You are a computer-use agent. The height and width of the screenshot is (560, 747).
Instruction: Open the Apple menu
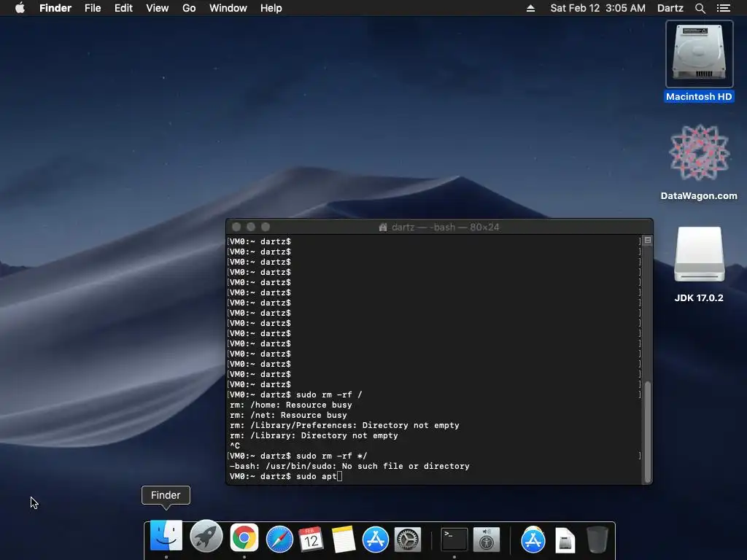[x=20, y=8]
